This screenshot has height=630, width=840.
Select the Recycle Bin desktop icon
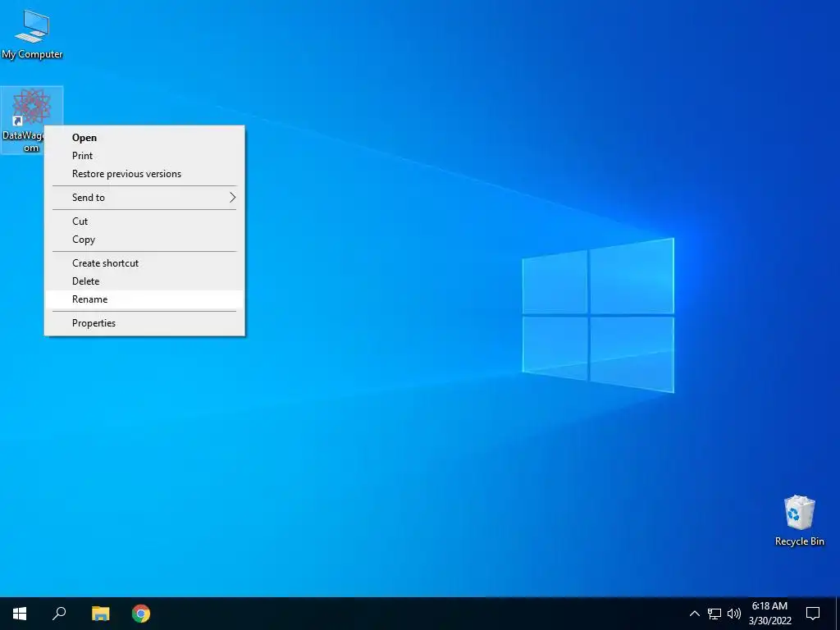click(799, 521)
